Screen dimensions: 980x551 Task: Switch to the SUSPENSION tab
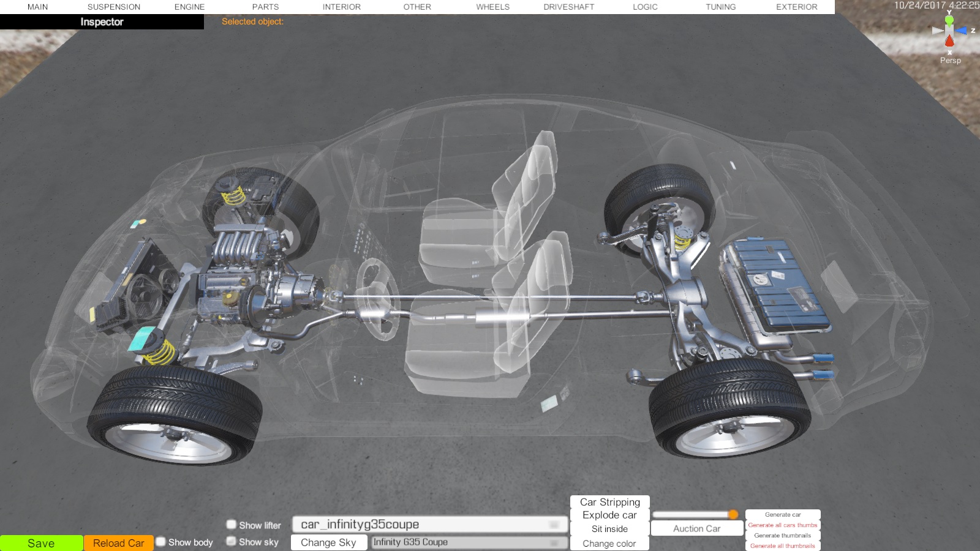coord(114,7)
